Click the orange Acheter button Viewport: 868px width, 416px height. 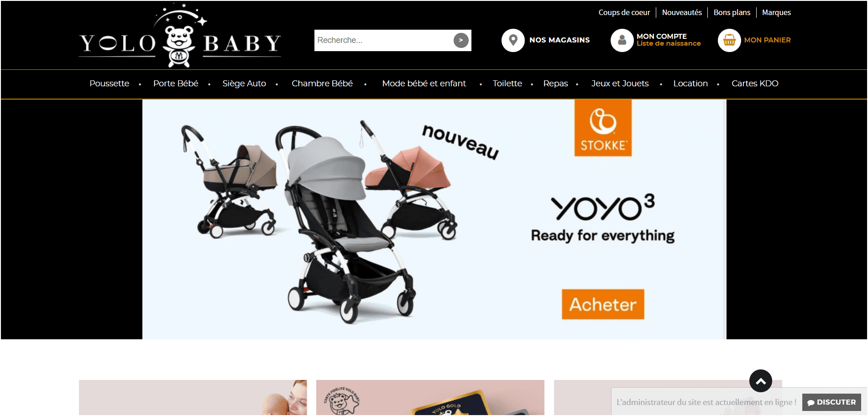coord(603,304)
